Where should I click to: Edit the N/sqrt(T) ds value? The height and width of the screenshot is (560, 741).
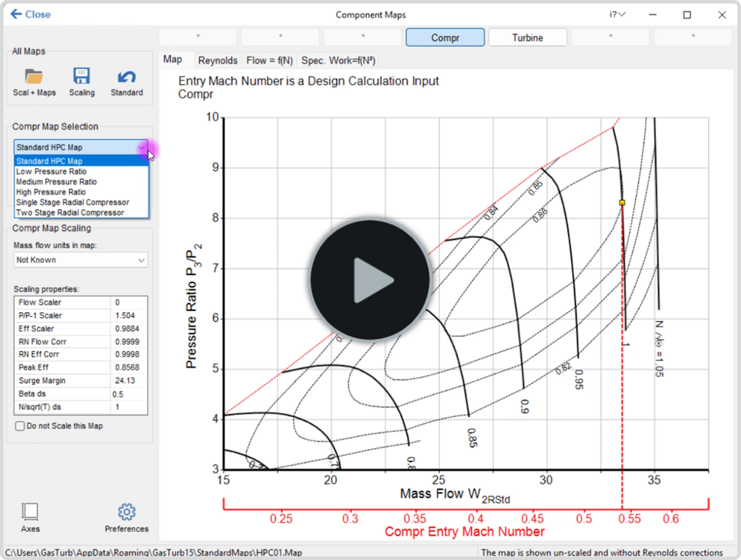point(129,407)
